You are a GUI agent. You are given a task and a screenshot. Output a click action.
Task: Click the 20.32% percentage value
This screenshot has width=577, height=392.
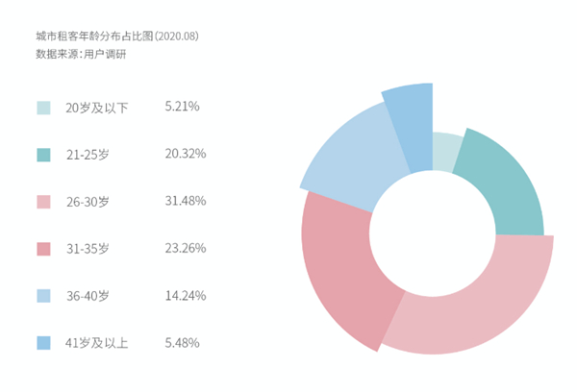pyautogui.click(x=186, y=154)
